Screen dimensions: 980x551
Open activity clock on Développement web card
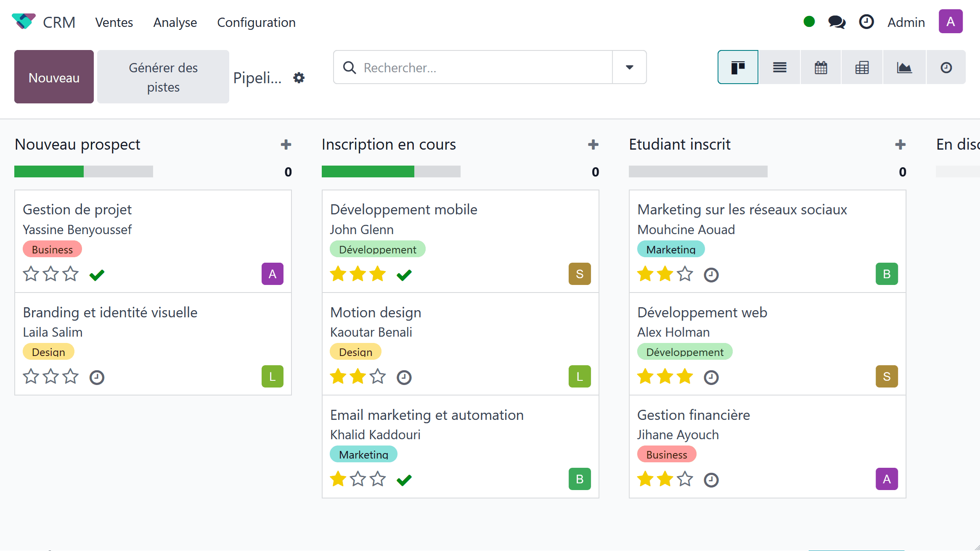point(711,377)
